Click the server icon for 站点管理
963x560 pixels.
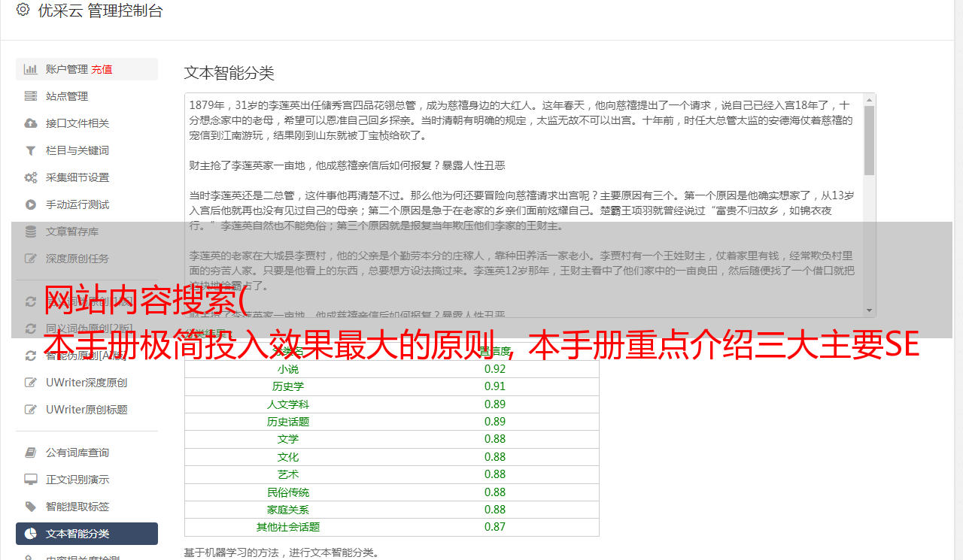coord(31,96)
